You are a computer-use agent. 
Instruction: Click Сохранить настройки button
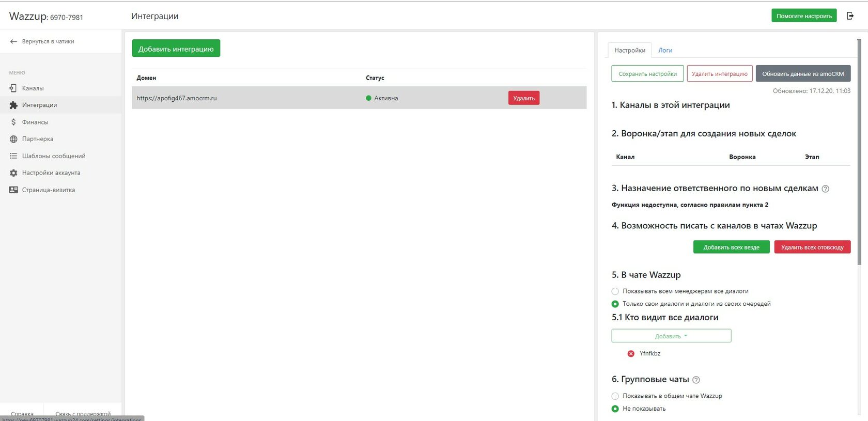[x=647, y=74]
